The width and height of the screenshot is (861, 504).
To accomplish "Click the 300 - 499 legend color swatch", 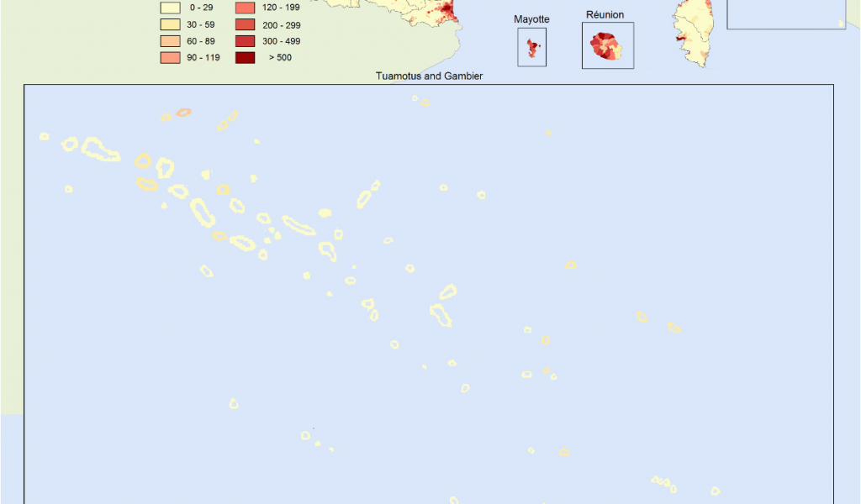I will coord(245,41).
